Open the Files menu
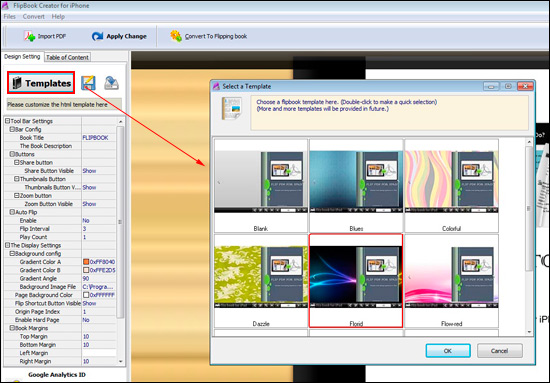Image resolution: width=550 pixels, height=383 pixels. point(9,16)
